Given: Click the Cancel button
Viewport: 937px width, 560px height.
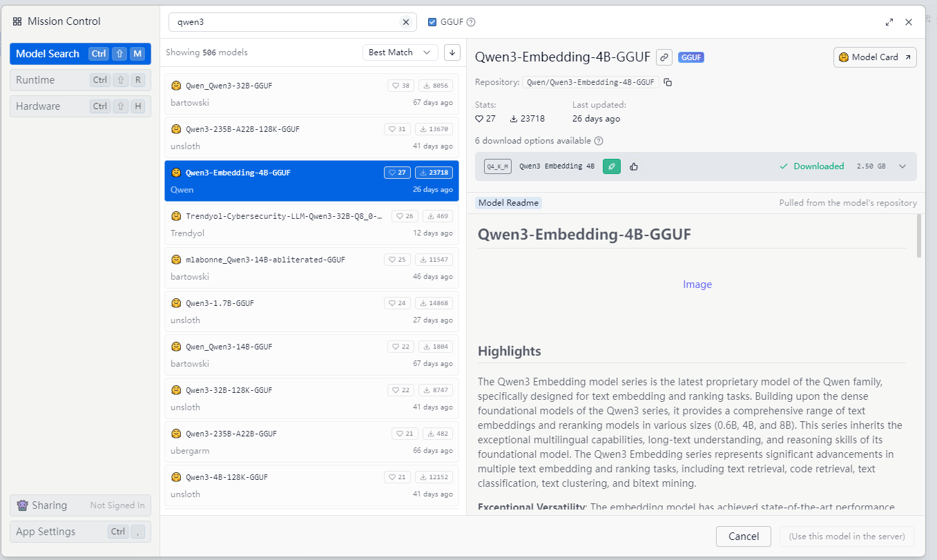Looking at the screenshot, I should [744, 537].
